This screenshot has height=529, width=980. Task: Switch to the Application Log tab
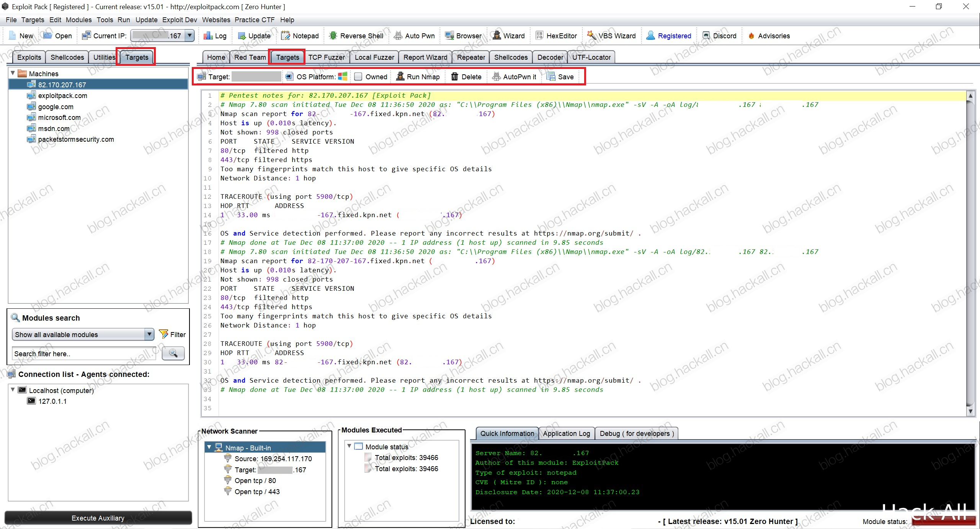coord(567,433)
